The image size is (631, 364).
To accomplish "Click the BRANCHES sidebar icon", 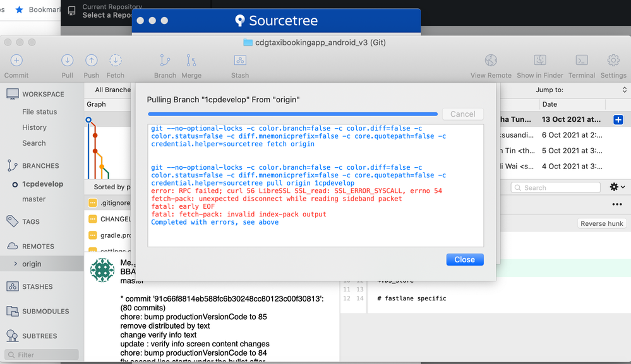I will (x=12, y=165).
